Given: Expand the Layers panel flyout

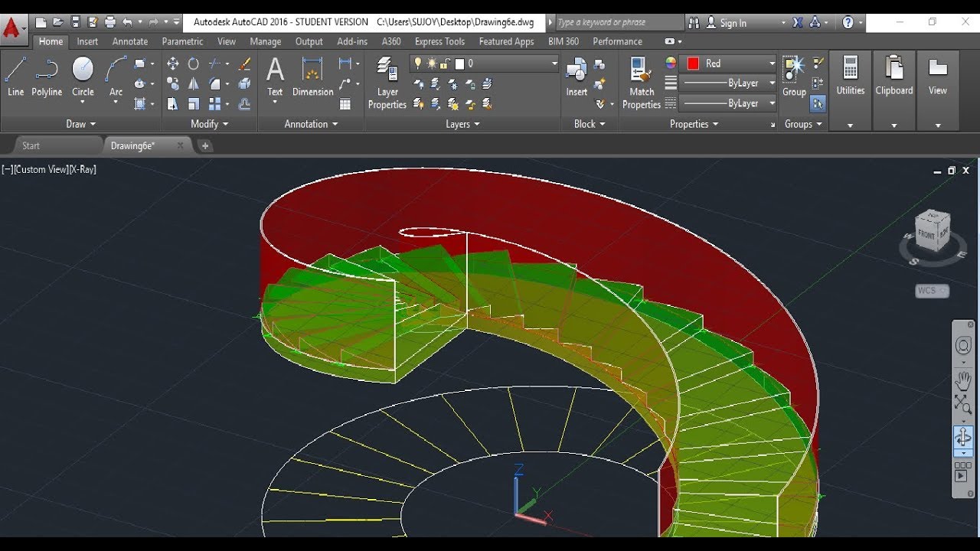Looking at the screenshot, I should (462, 124).
